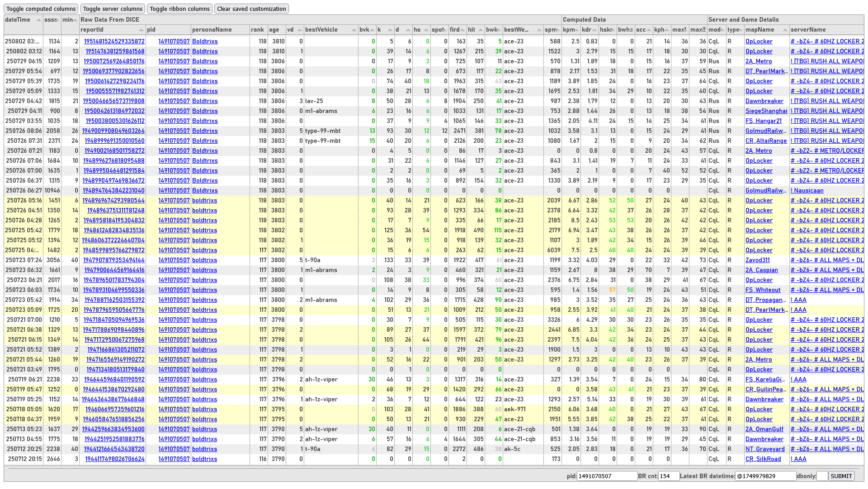Click the sort arrow in bvk header
Screen dimensions: 868x489
(x=372, y=30)
